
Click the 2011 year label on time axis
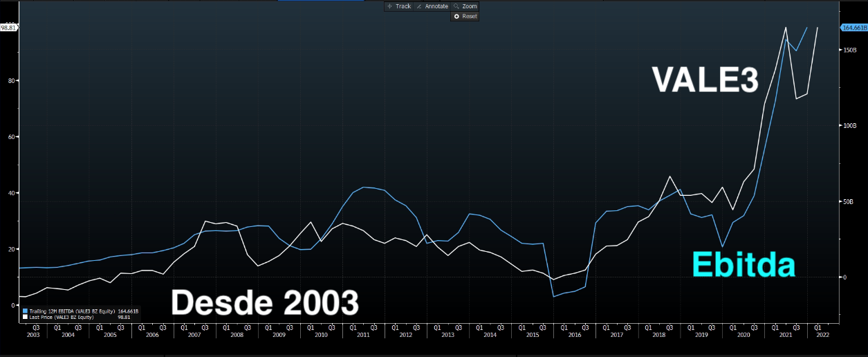(363, 335)
